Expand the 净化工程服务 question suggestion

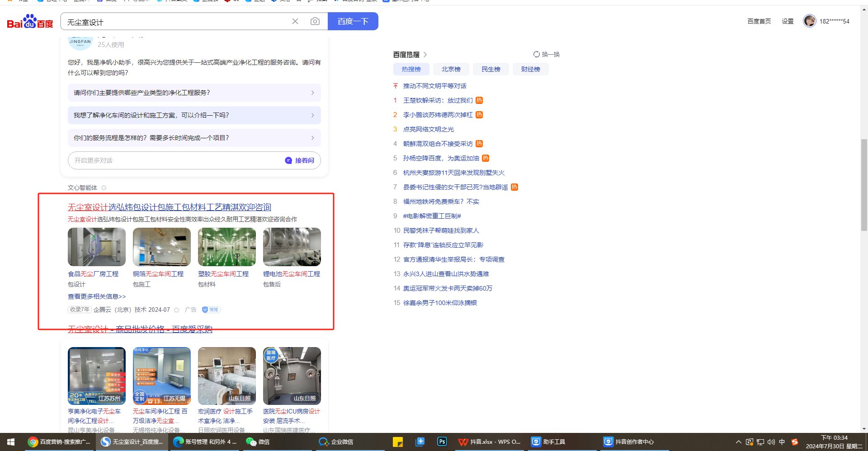pos(312,93)
